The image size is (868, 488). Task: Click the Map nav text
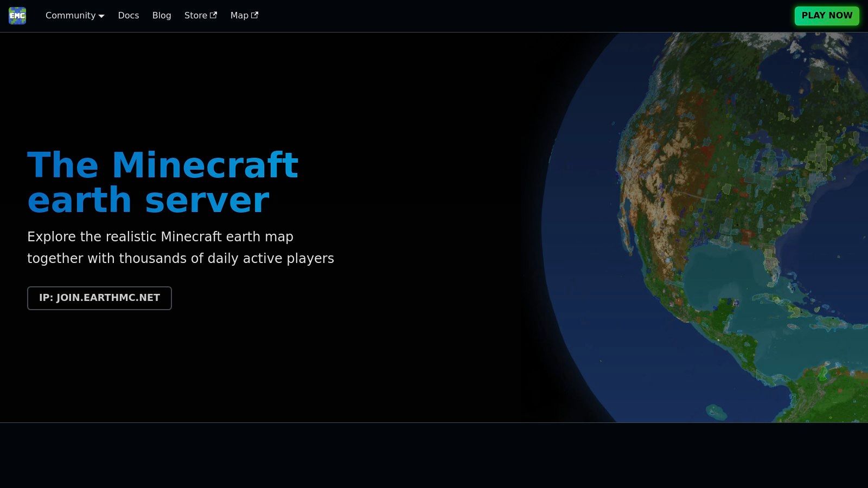[x=239, y=16]
